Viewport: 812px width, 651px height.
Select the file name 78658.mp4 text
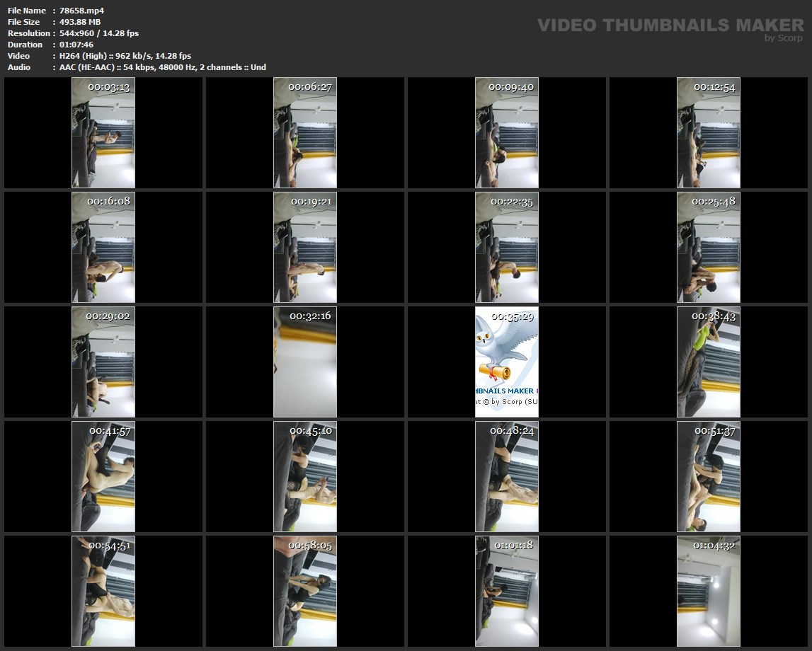pyautogui.click(x=81, y=11)
